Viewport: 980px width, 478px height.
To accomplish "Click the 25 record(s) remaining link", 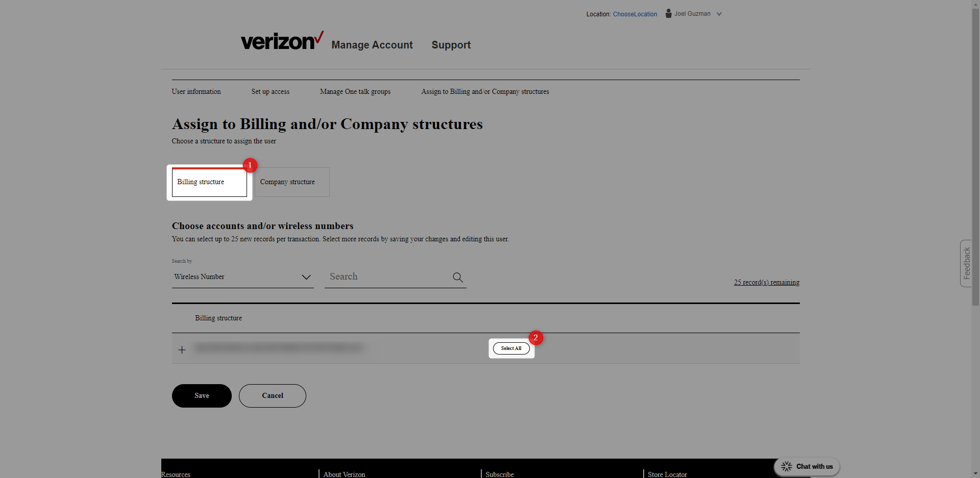I will [766, 282].
